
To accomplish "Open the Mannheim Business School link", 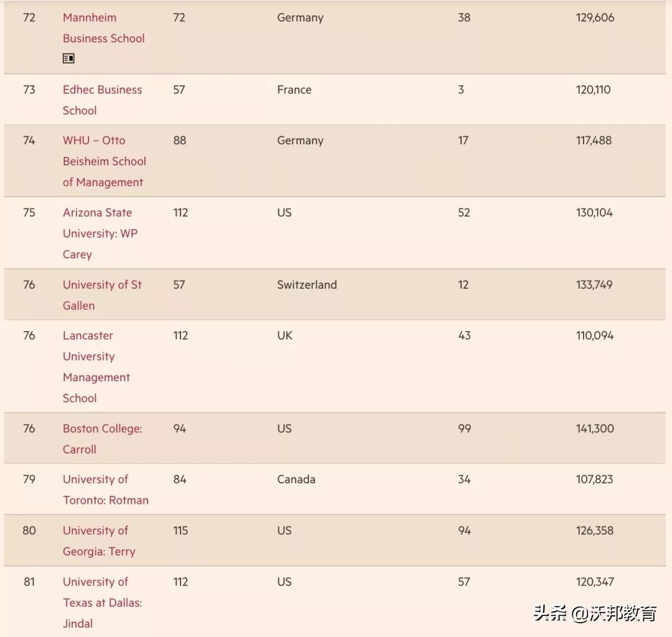I will click(x=103, y=28).
